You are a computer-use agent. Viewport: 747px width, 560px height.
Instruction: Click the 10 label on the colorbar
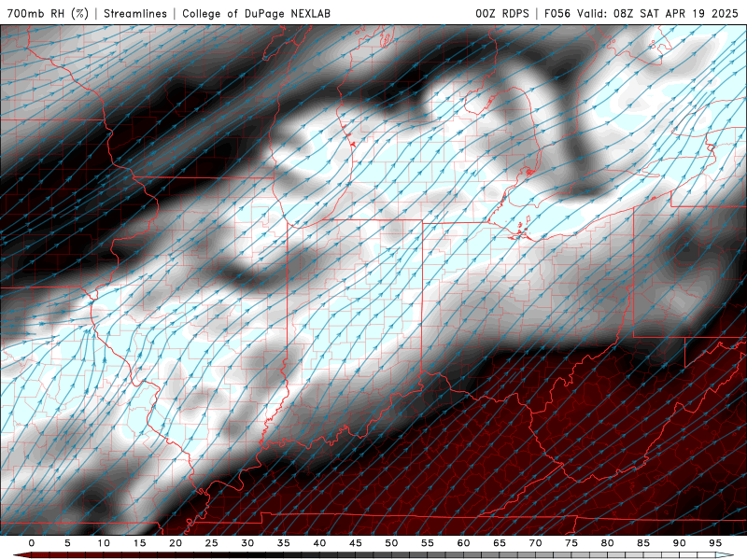pos(104,543)
